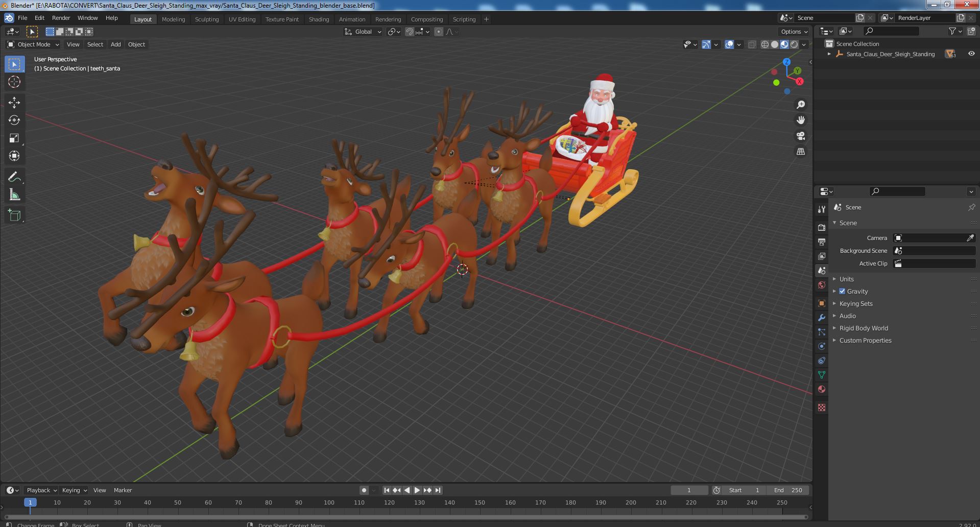The height and width of the screenshot is (527, 980).
Task: Open the Playback dropdown
Action: tap(41, 490)
